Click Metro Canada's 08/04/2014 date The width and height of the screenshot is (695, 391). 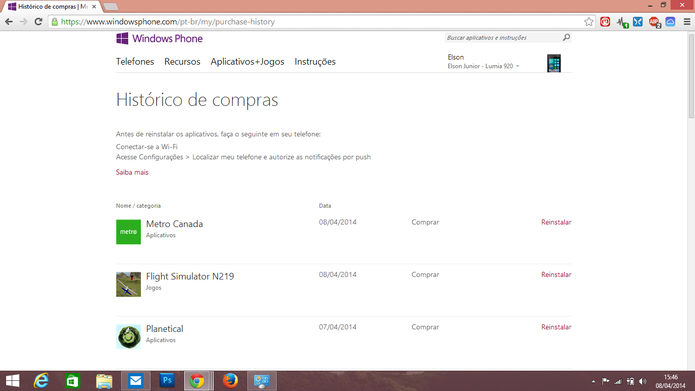337,222
